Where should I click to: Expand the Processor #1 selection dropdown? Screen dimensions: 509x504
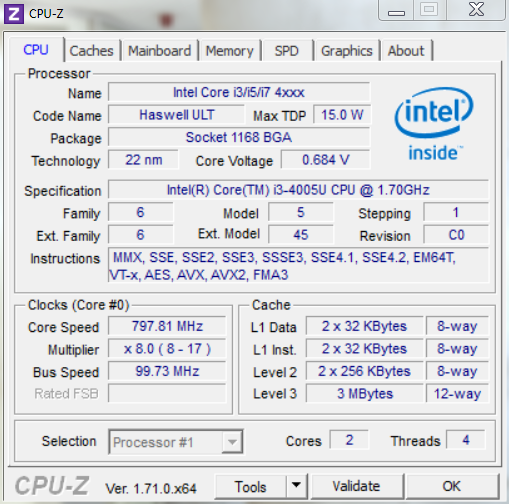click(232, 442)
